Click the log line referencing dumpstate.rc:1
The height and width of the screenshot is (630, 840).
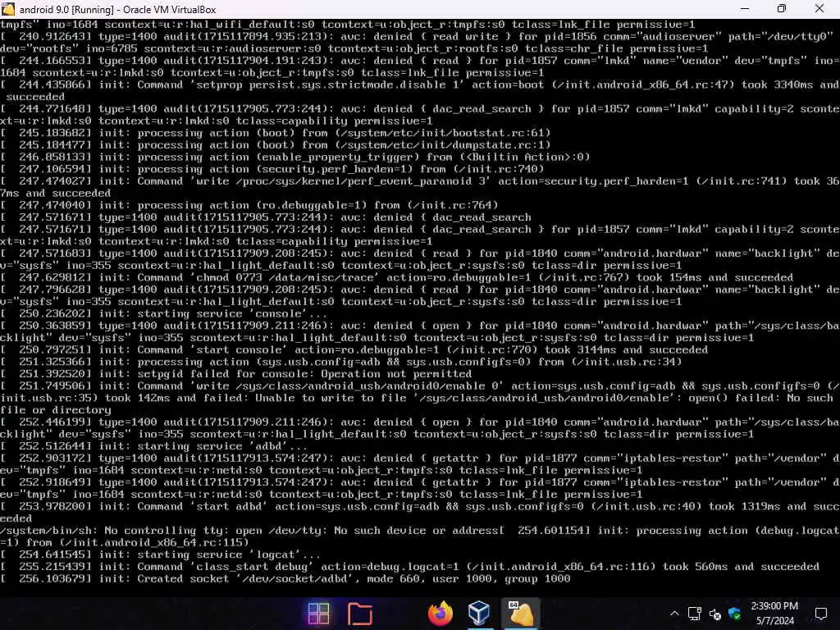pos(276,145)
